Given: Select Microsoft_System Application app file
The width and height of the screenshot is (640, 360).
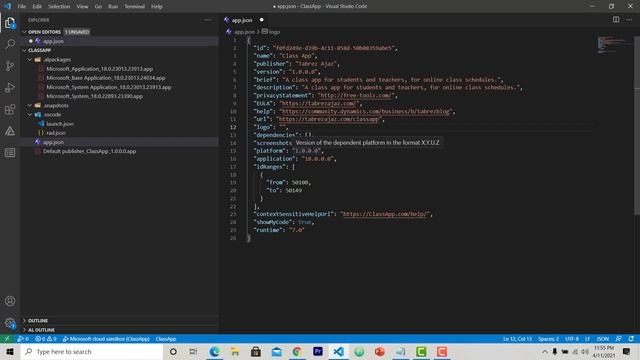Looking at the screenshot, I should (109, 87).
